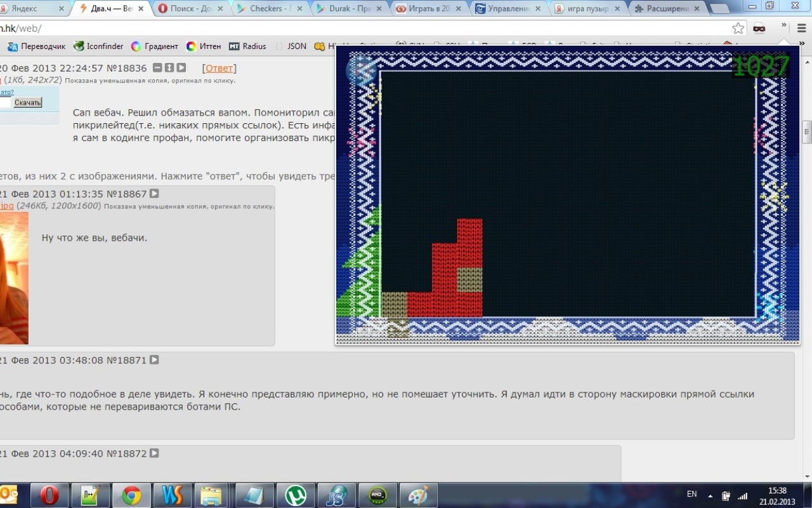Open the clock showing 15:38

(x=778, y=496)
